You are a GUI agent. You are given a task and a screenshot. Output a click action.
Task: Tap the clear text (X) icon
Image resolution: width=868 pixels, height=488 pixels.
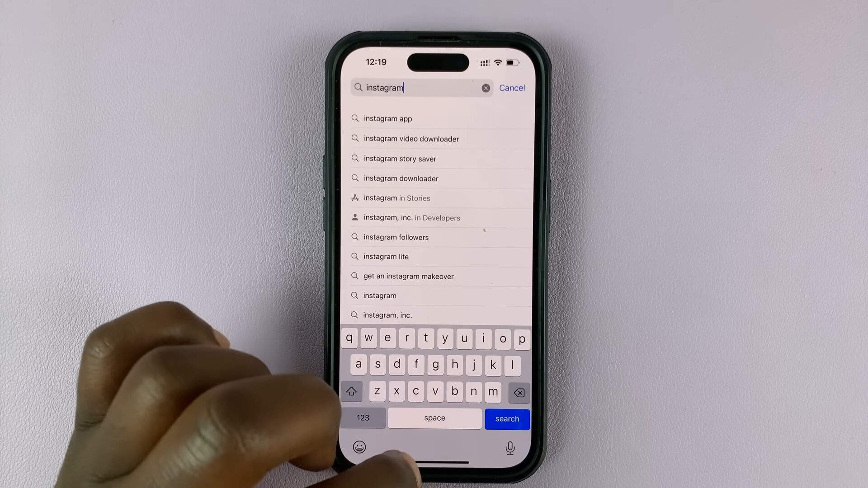(x=485, y=88)
